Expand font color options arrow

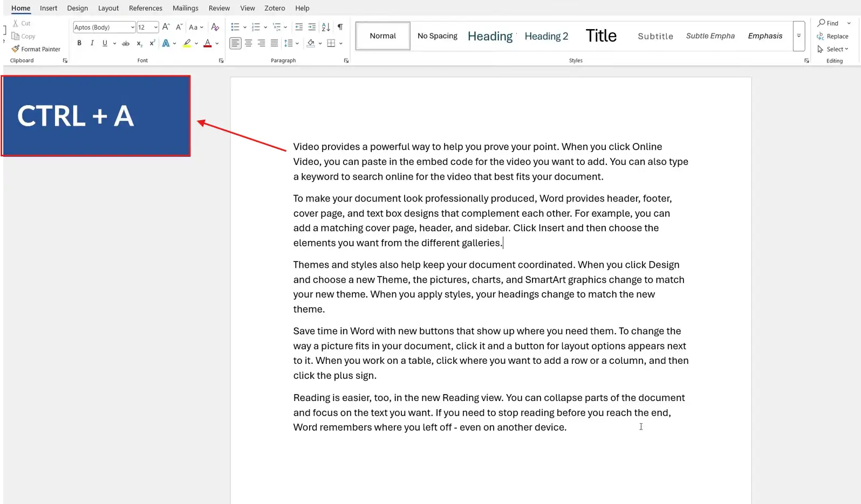[x=217, y=43]
